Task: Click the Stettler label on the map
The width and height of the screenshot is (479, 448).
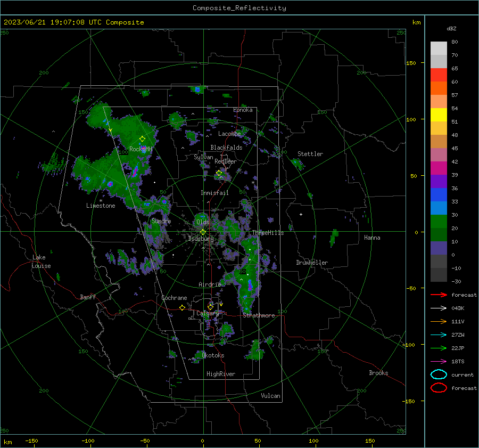Action: (x=310, y=154)
